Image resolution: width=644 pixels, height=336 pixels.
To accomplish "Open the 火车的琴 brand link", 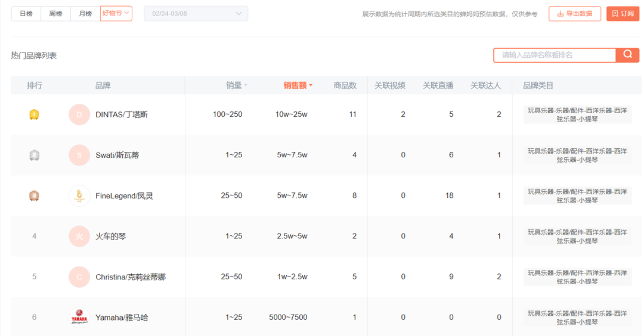I will [110, 237].
